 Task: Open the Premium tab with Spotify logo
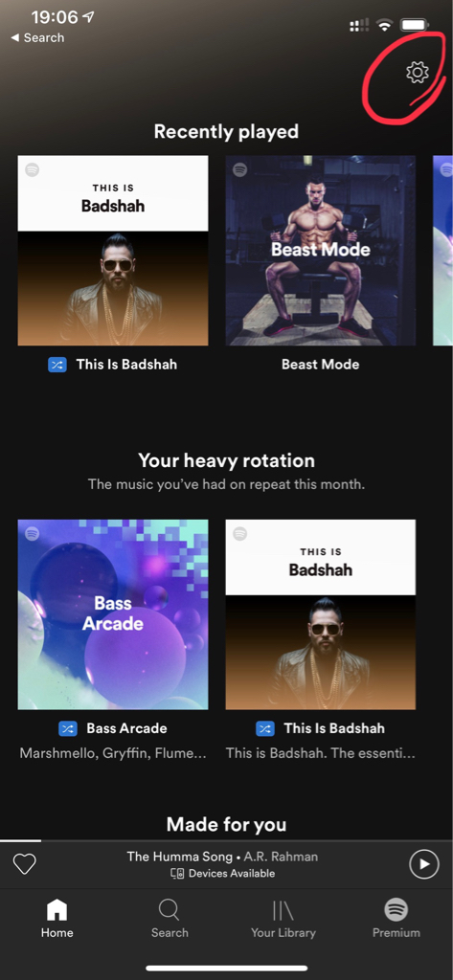pyautogui.click(x=396, y=919)
